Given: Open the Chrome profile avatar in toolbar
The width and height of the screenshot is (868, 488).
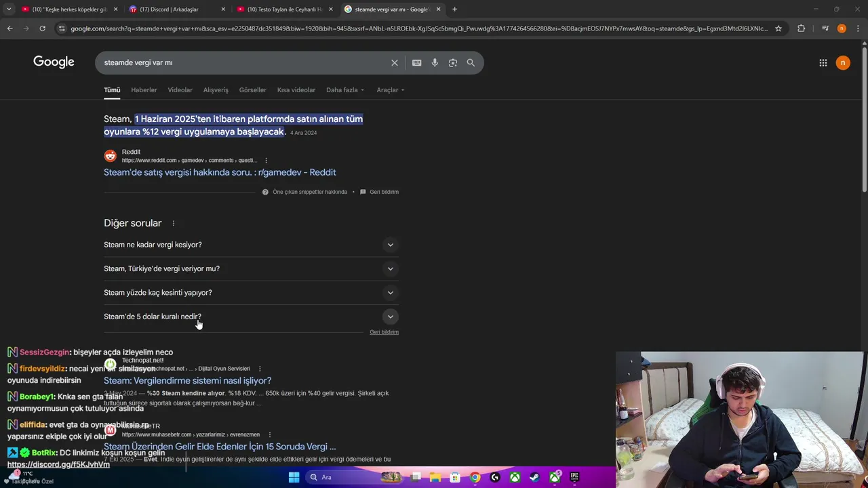Looking at the screenshot, I should (x=842, y=28).
